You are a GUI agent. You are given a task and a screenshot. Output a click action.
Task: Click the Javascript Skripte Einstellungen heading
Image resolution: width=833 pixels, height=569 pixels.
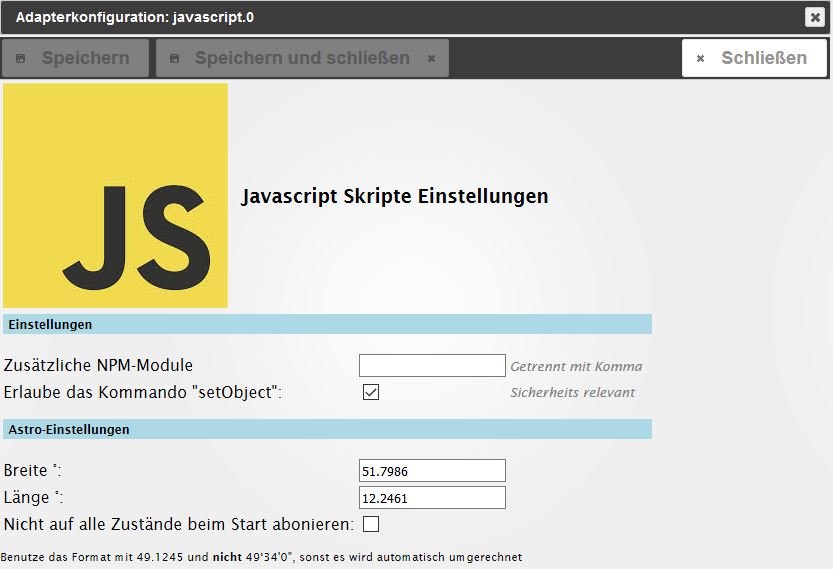tap(395, 196)
